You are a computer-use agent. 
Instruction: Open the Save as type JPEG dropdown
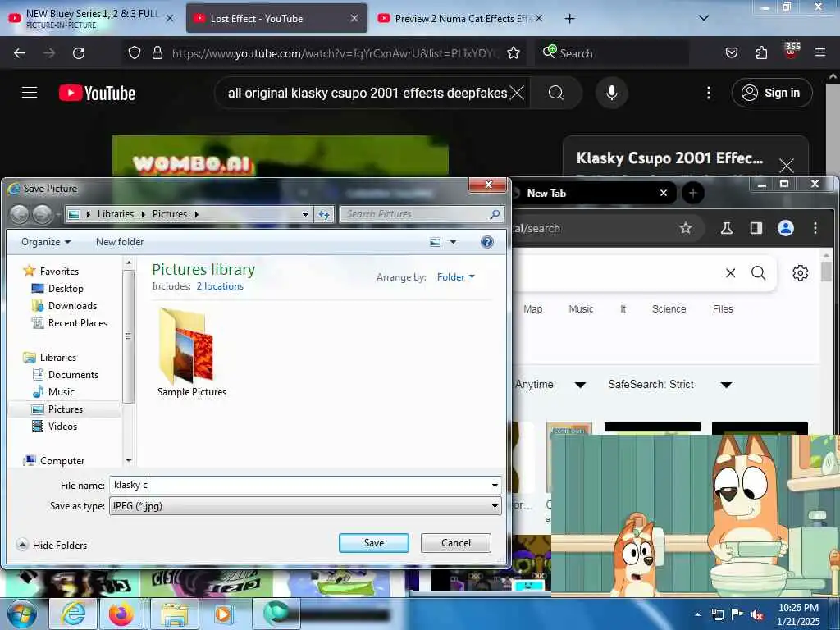[x=305, y=506]
